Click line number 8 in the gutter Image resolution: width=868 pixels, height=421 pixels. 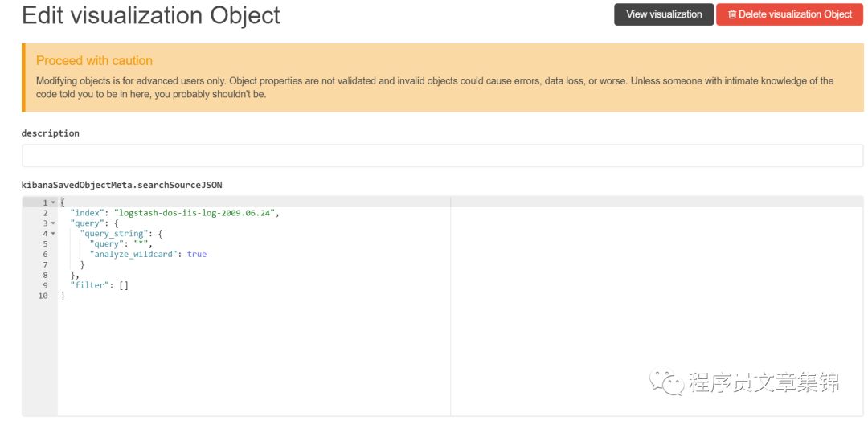tap(45, 275)
